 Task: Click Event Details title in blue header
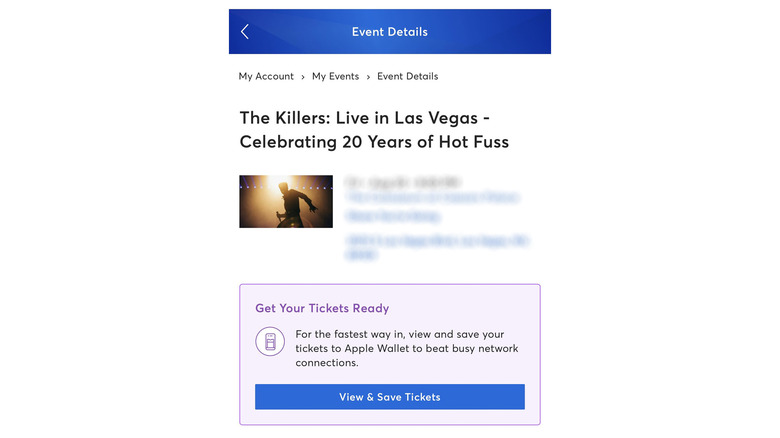[x=389, y=32]
